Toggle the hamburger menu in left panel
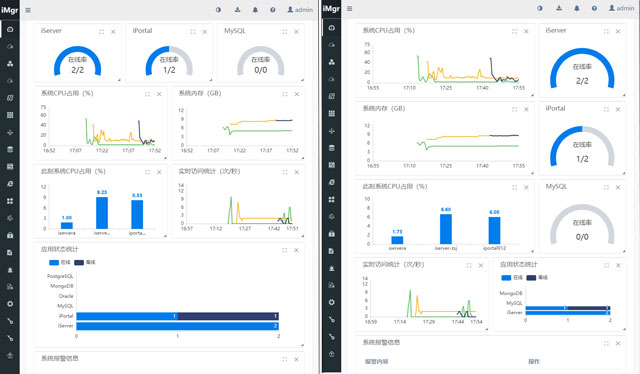The width and height of the screenshot is (640, 374). [x=28, y=10]
